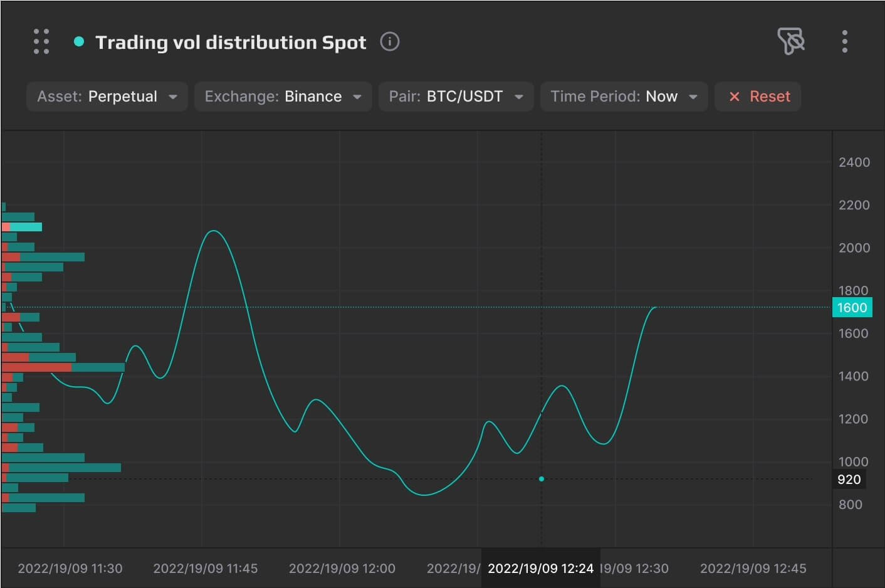
Task: Click the 920 crosshair price label
Action: tap(849, 480)
